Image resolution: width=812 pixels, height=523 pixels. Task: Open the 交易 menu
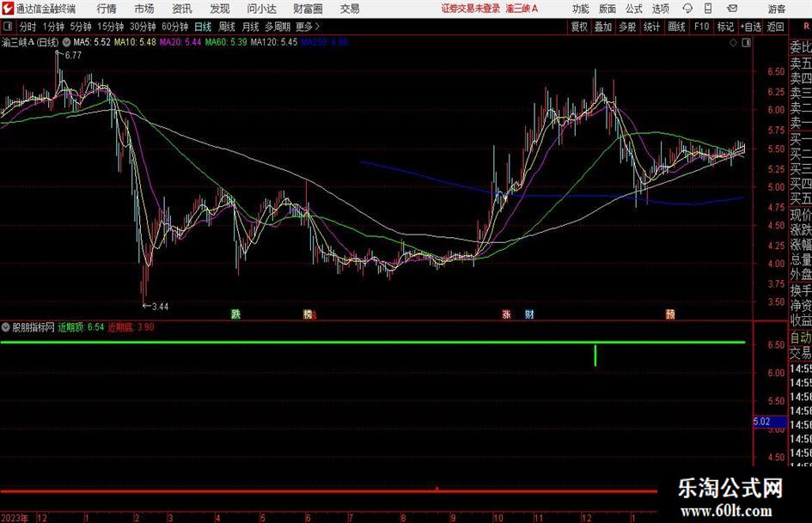pos(350,9)
